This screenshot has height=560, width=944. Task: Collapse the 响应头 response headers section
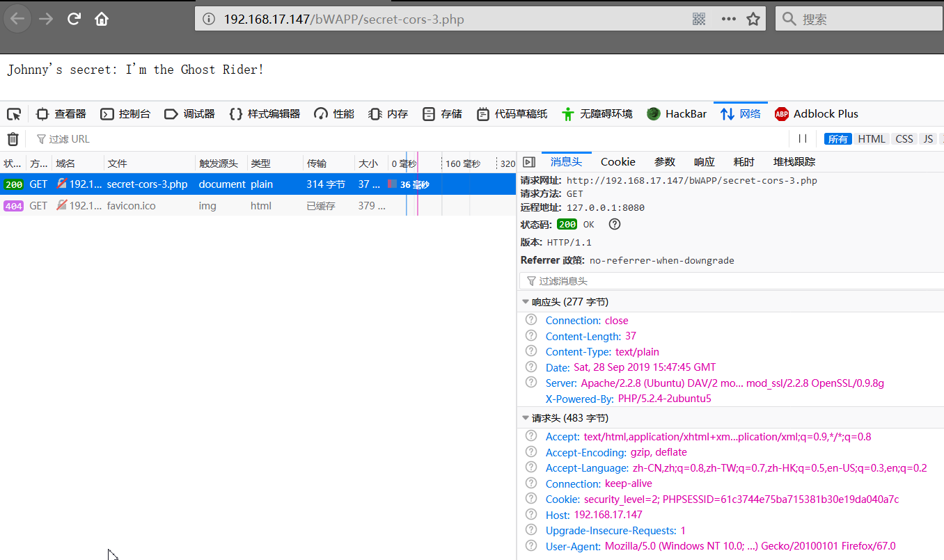(526, 302)
